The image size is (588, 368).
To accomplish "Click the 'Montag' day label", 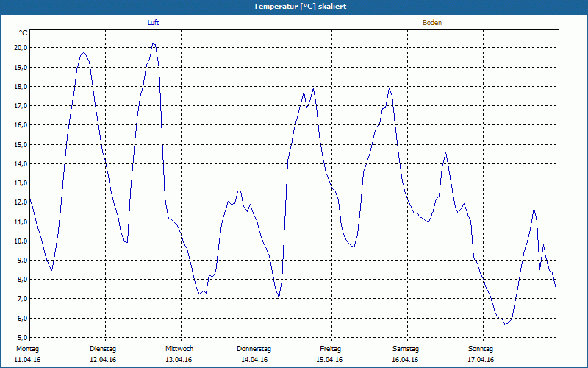I will [27, 349].
